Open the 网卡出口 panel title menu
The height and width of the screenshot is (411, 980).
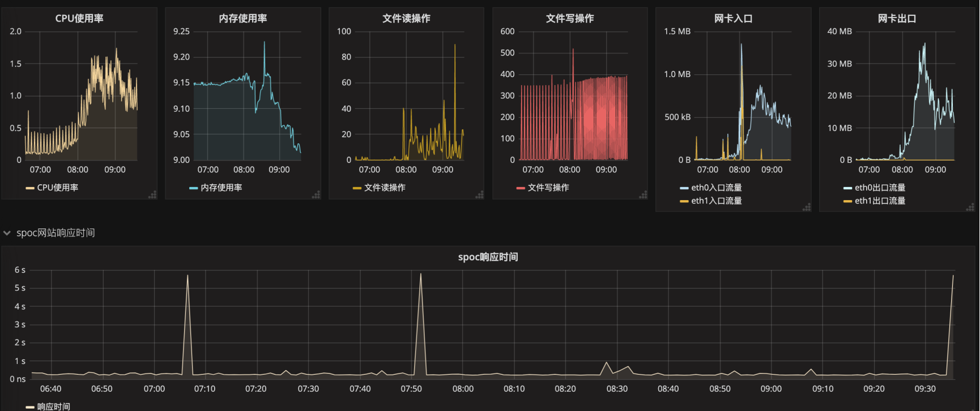tap(897, 18)
